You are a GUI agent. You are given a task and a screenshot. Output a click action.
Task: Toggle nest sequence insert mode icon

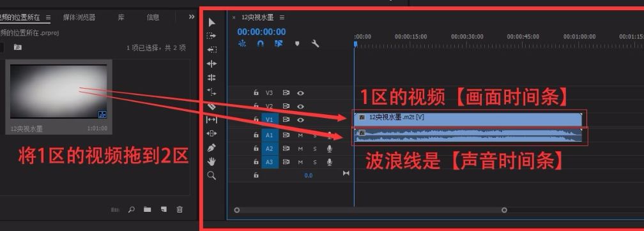click(x=242, y=43)
